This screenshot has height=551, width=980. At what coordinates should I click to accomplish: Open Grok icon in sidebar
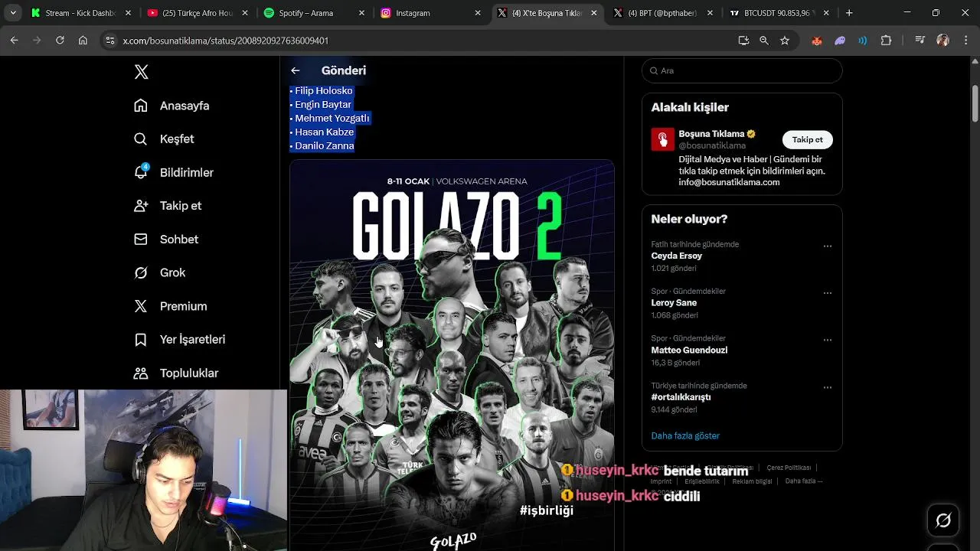point(141,272)
